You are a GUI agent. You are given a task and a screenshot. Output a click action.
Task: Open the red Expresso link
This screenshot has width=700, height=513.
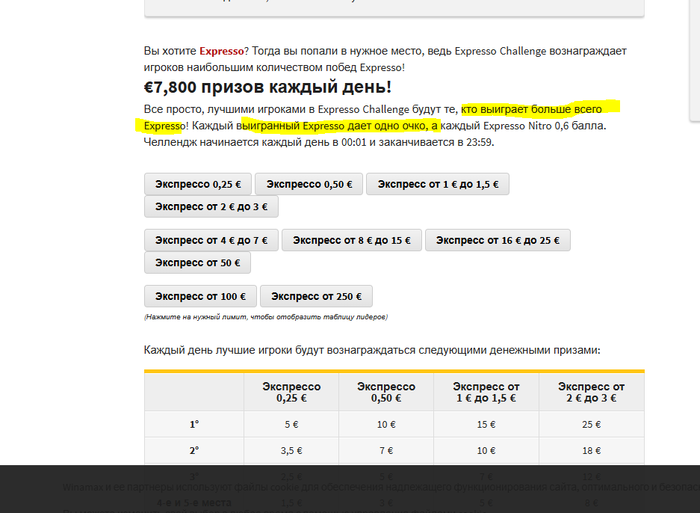(x=221, y=51)
